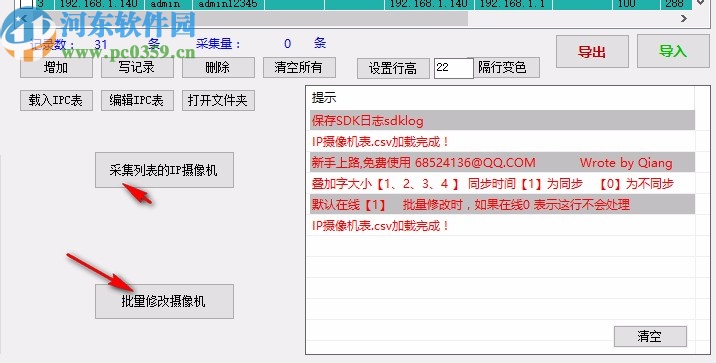This screenshot has width=716, height=363.
Task: Click the 增加 button
Action: point(56,68)
